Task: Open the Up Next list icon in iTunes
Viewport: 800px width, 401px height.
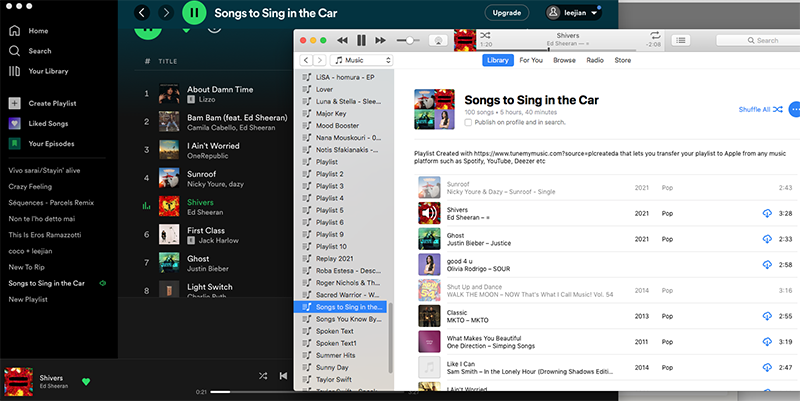Action: click(x=682, y=40)
